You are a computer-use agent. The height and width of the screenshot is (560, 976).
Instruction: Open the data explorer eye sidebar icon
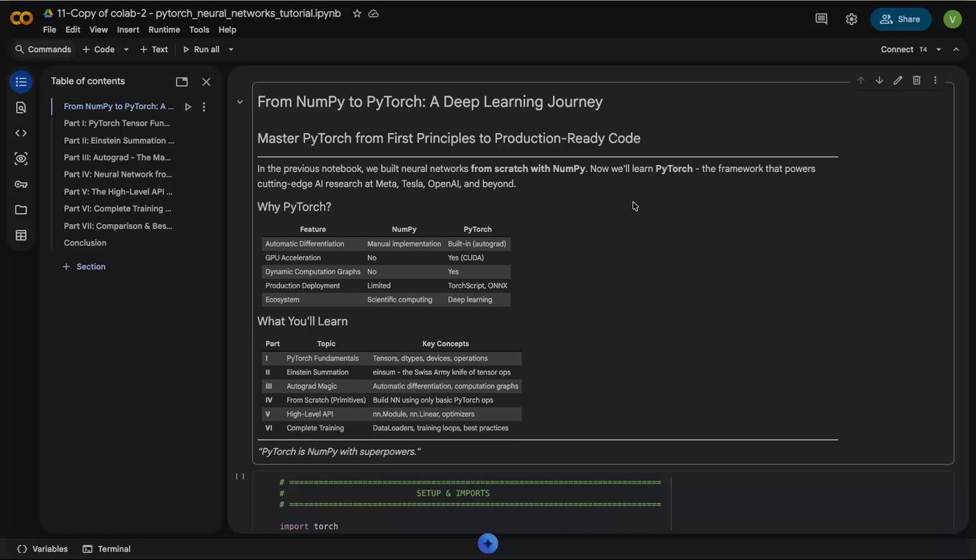point(21,159)
